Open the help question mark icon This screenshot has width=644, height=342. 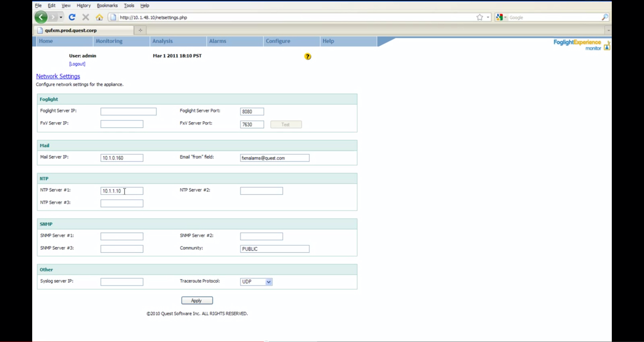point(308,56)
